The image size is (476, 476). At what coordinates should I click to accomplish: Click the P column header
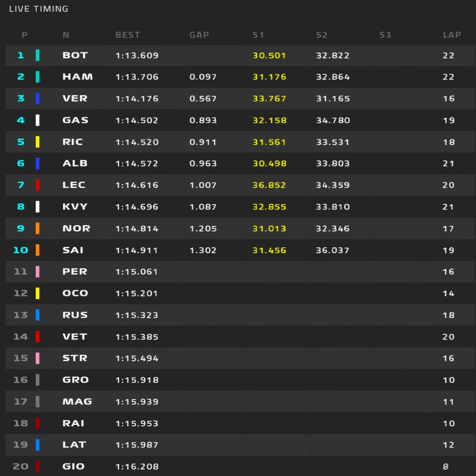tap(24, 35)
